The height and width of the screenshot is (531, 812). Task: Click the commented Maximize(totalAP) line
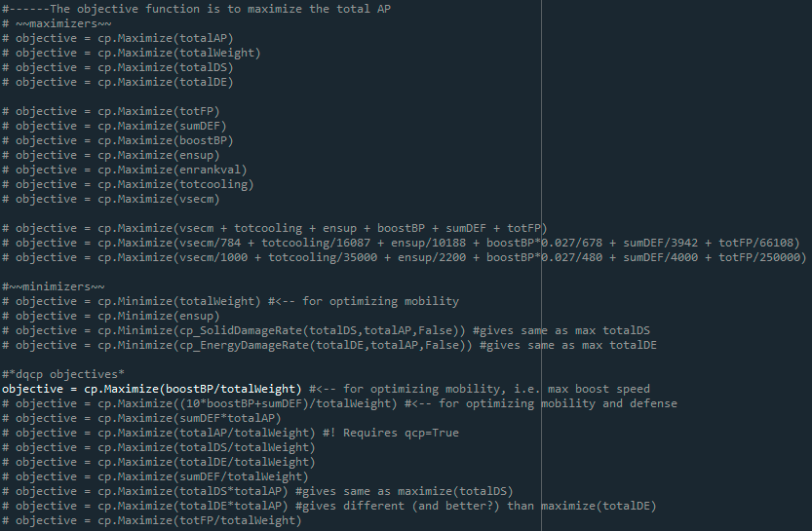tap(124, 38)
